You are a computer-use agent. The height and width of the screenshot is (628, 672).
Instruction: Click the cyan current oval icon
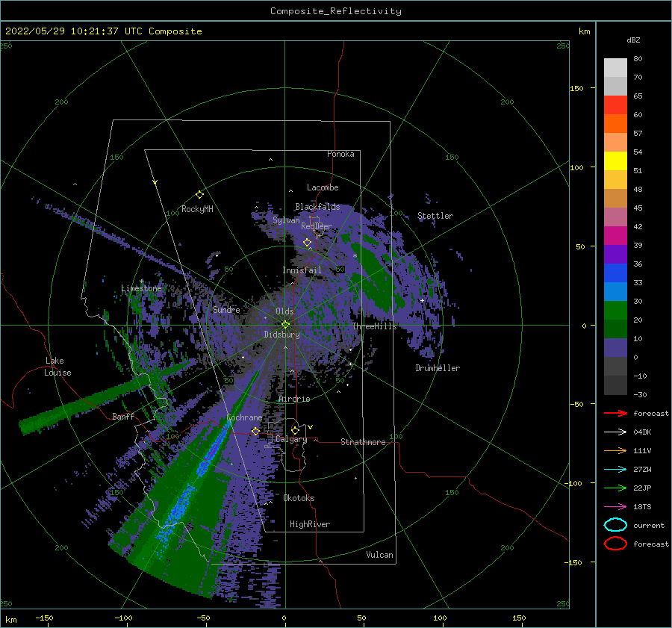[x=615, y=525]
